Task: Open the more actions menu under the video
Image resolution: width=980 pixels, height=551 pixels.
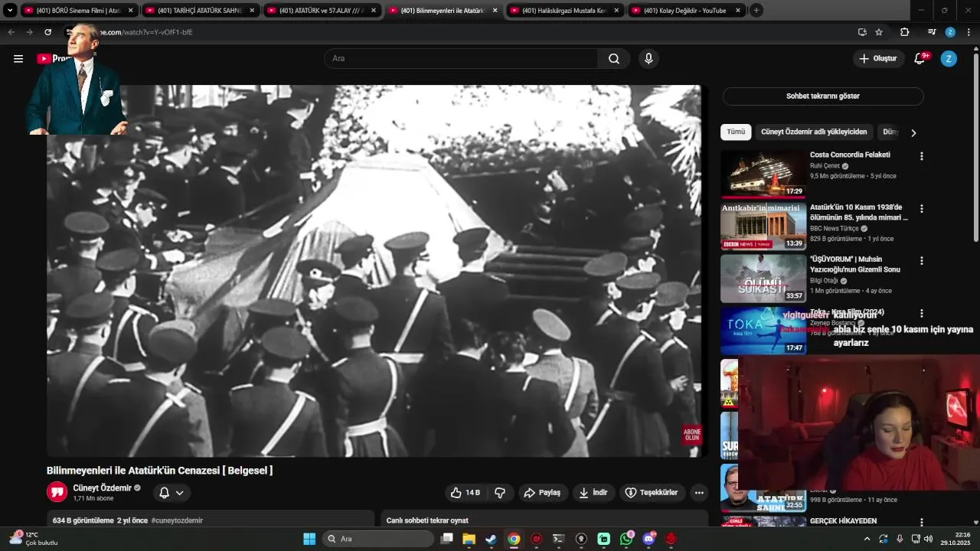Action: pos(699,493)
